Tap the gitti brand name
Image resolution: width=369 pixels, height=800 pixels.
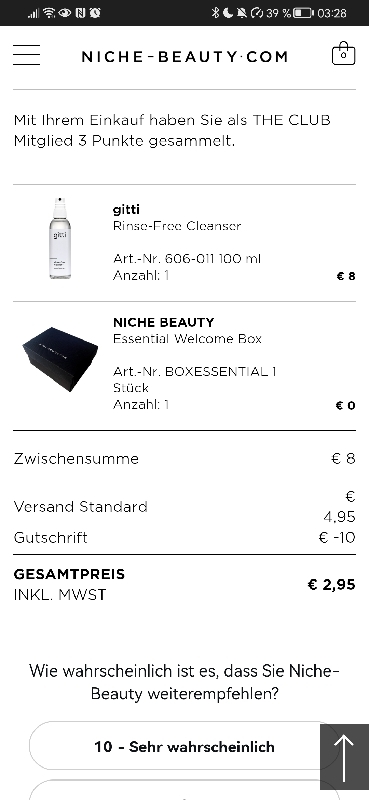pos(126,210)
